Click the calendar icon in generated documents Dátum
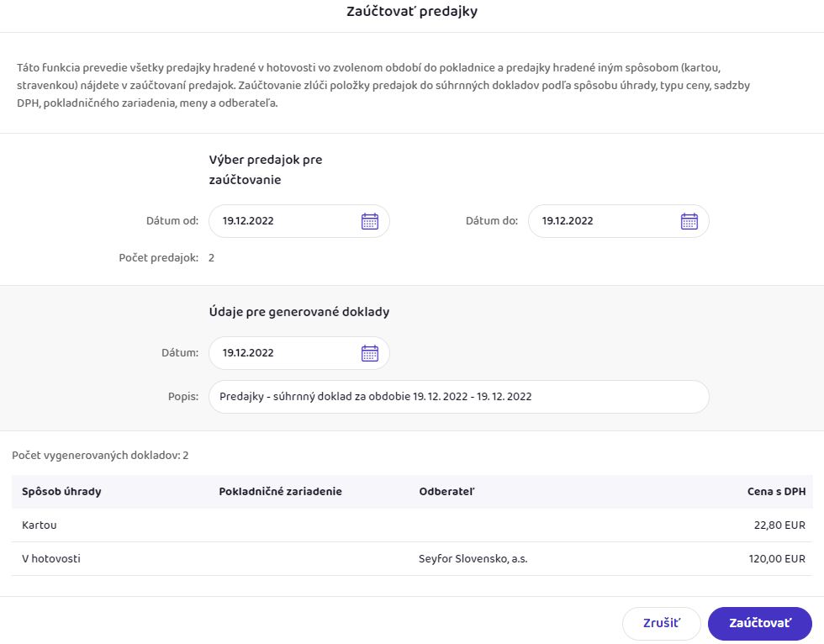This screenshot has height=644, width=824. 370,353
